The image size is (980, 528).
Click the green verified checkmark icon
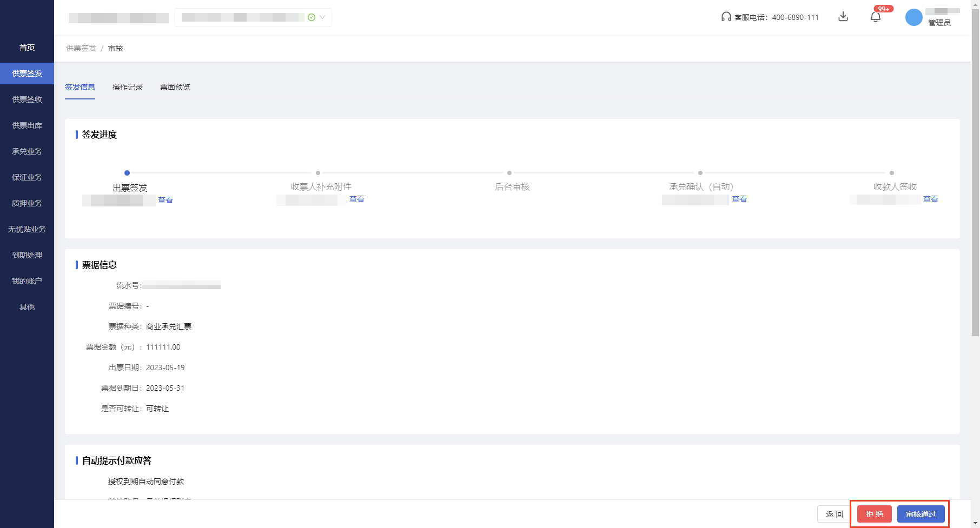click(x=312, y=17)
